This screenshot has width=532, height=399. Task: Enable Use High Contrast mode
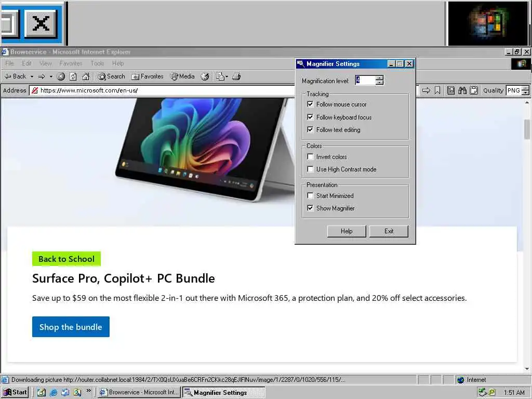(310, 169)
